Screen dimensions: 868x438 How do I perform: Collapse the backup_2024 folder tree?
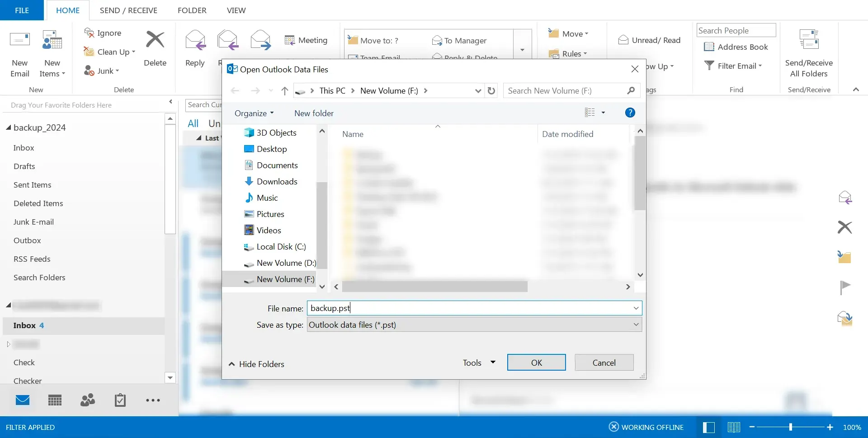(8, 127)
